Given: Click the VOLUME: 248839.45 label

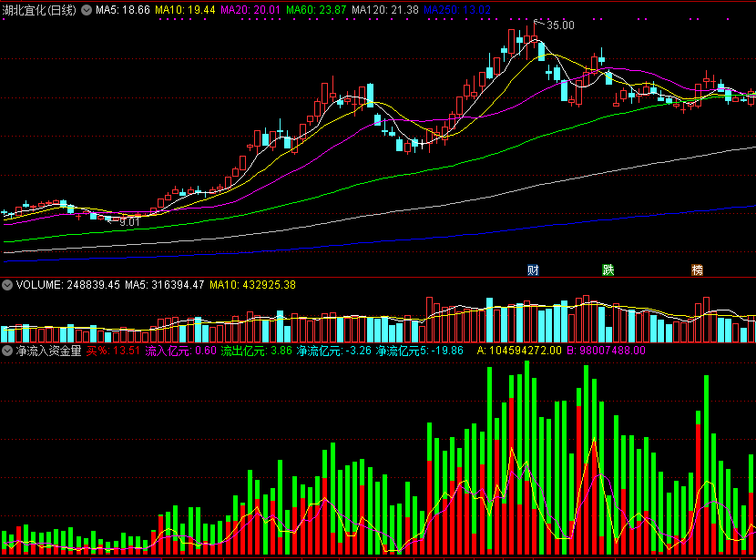Looking at the screenshot, I should click(68, 285).
